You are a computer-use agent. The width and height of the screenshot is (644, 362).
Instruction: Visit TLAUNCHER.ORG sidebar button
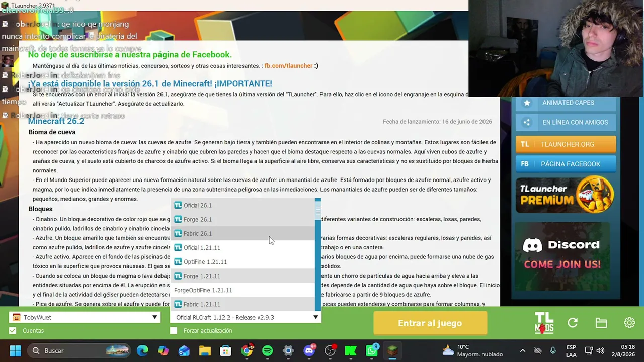click(x=566, y=144)
